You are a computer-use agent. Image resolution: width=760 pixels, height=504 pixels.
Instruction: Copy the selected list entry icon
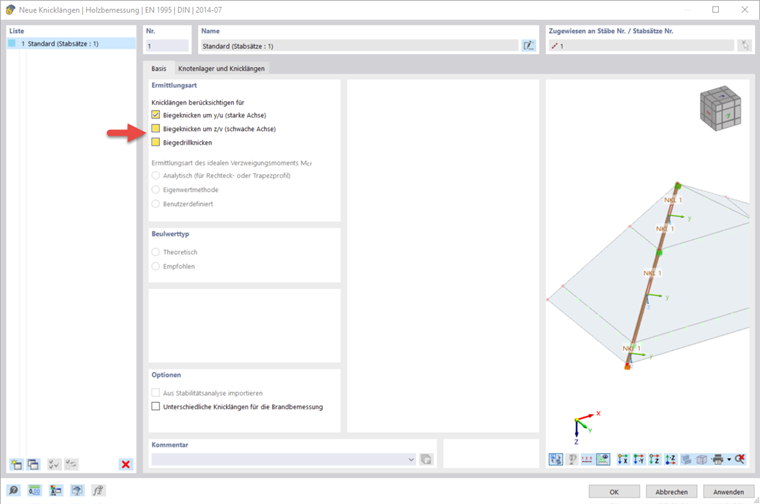tap(33, 464)
